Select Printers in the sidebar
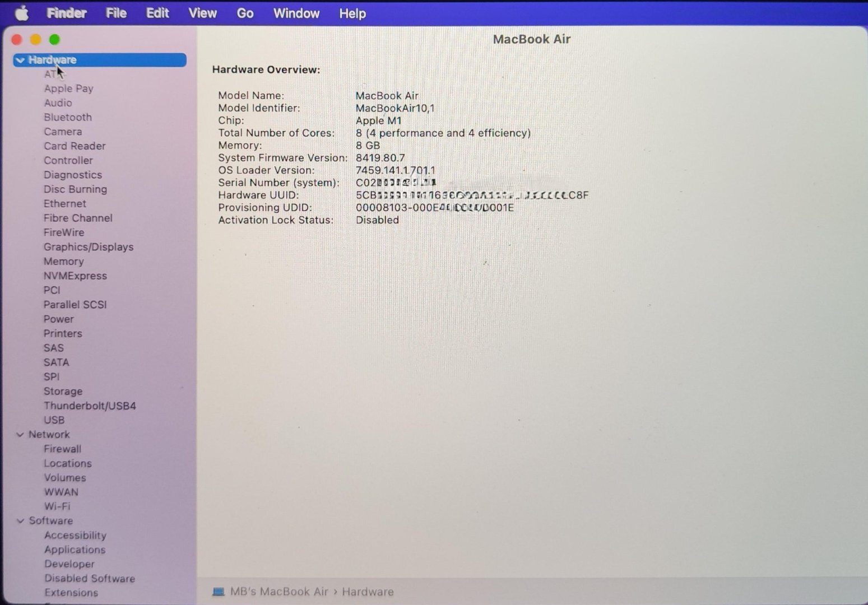The height and width of the screenshot is (605, 868). [x=63, y=334]
